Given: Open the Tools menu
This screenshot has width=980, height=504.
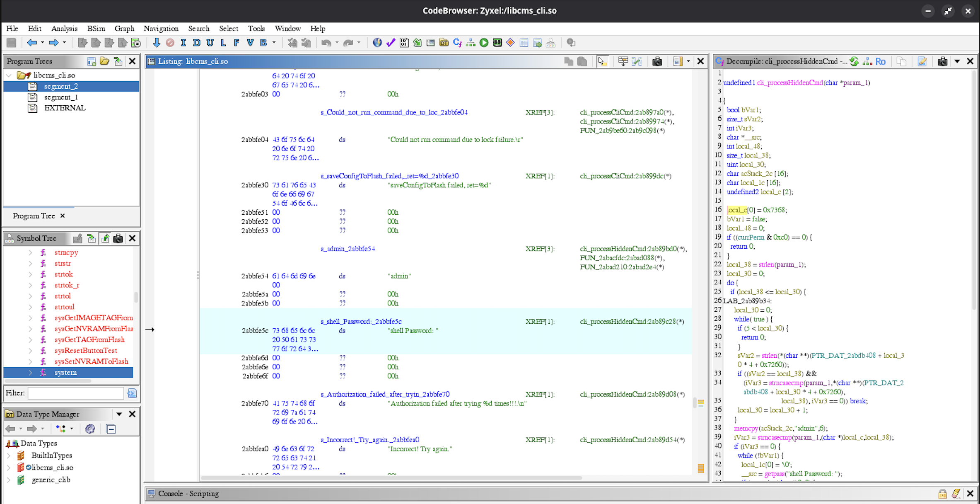Looking at the screenshot, I should click(256, 29).
